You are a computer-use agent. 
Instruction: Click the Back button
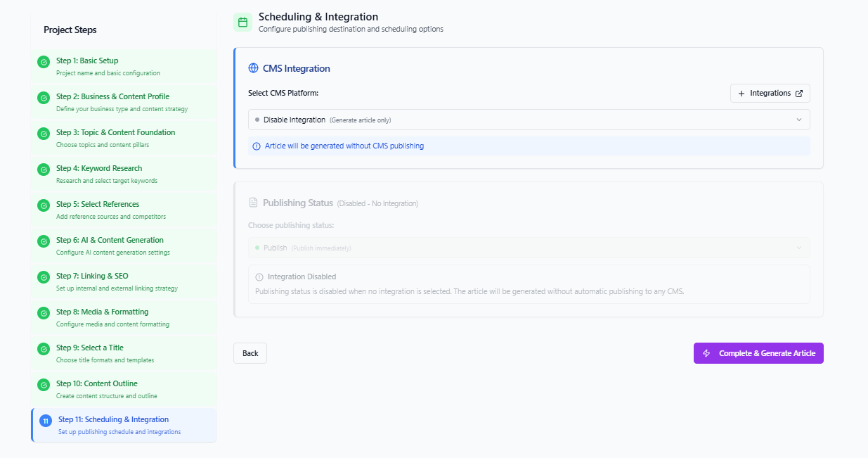[x=250, y=353]
